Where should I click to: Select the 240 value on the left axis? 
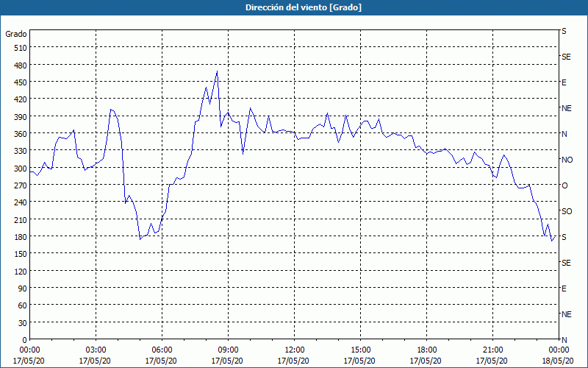tap(21, 202)
